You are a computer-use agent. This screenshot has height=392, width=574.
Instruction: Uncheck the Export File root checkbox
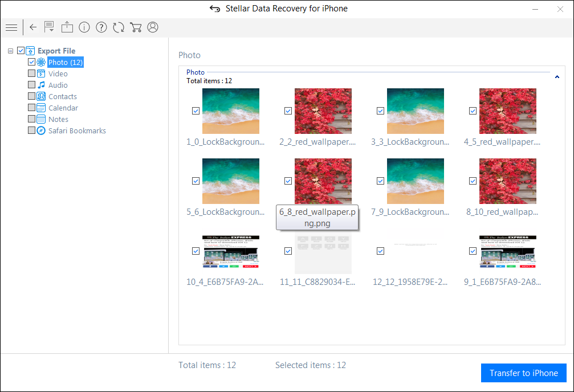(x=21, y=51)
